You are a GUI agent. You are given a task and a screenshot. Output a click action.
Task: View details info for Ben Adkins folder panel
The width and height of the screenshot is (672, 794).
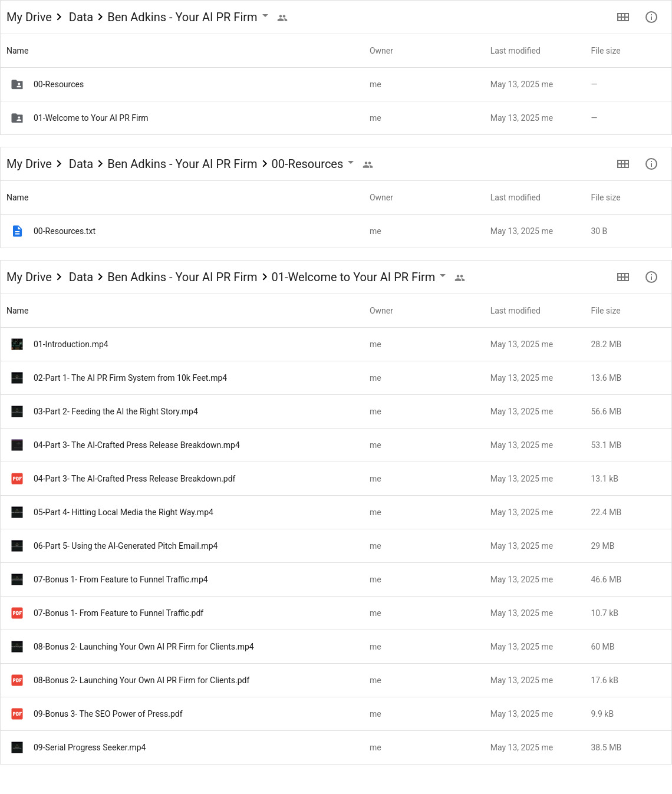coord(651,17)
